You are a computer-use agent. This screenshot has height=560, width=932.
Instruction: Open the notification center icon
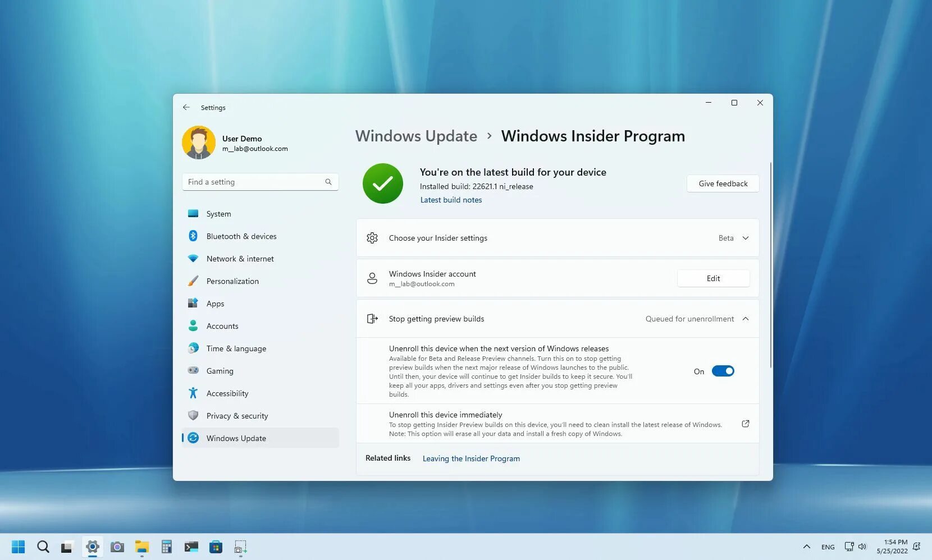point(917,547)
